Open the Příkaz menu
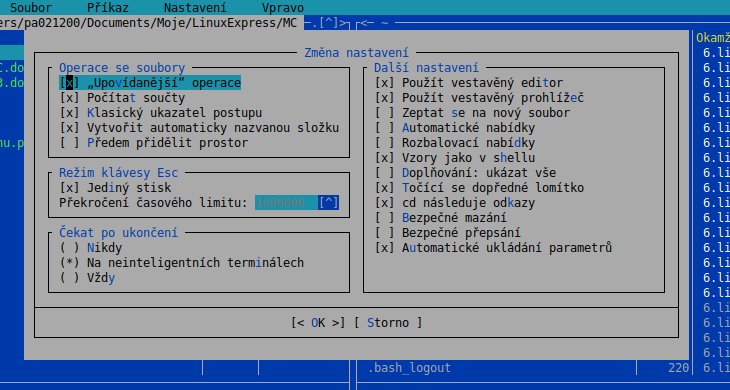This screenshot has height=390, width=730. point(108,7)
